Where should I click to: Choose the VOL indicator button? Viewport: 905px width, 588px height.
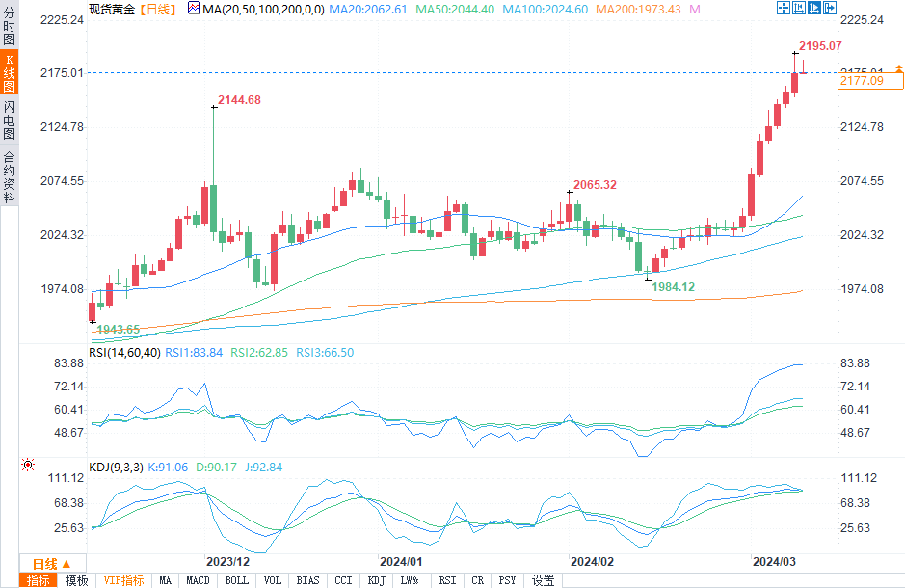tap(273, 580)
